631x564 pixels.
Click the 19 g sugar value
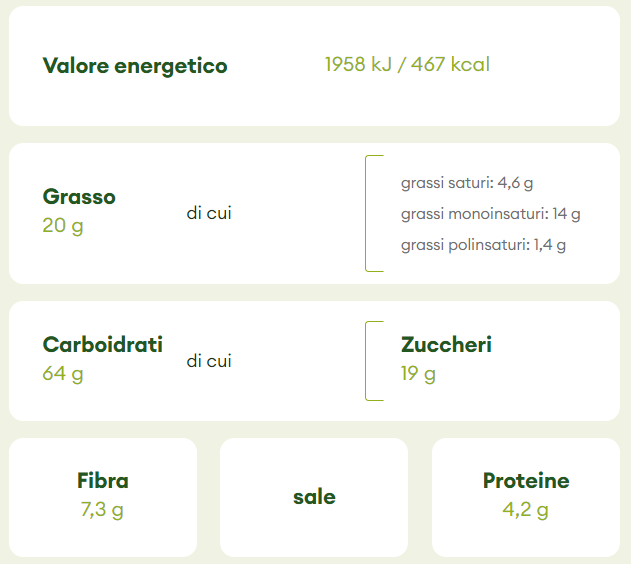[x=418, y=374]
